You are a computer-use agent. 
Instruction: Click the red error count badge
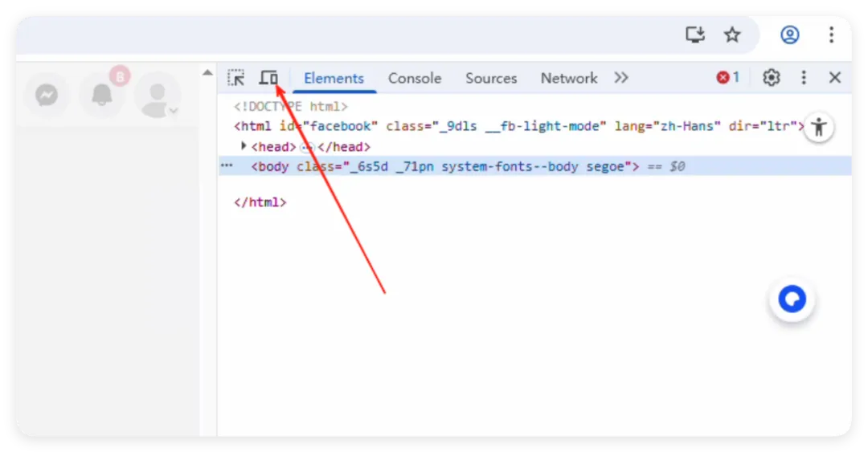click(x=727, y=78)
